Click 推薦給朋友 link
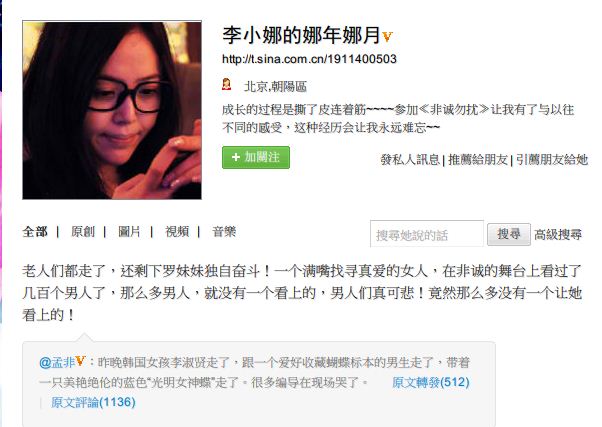 click(x=478, y=159)
